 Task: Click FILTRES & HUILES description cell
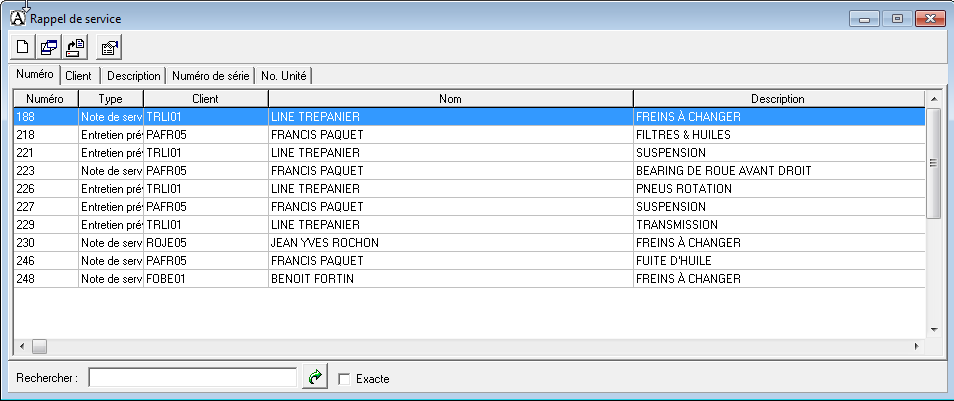779,134
